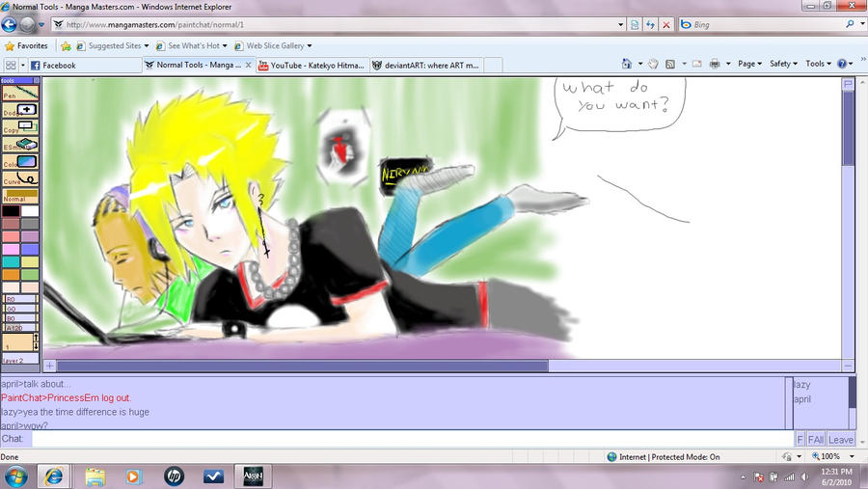The image size is (868, 489).
Task: Open the Page menu
Action: (x=749, y=64)
